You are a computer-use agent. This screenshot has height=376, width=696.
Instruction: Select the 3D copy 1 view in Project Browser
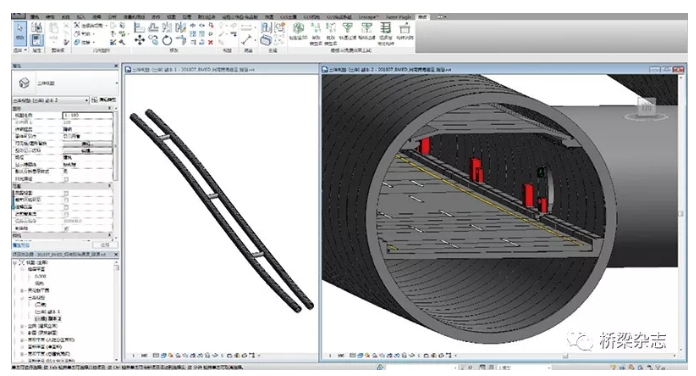[47, 312]
